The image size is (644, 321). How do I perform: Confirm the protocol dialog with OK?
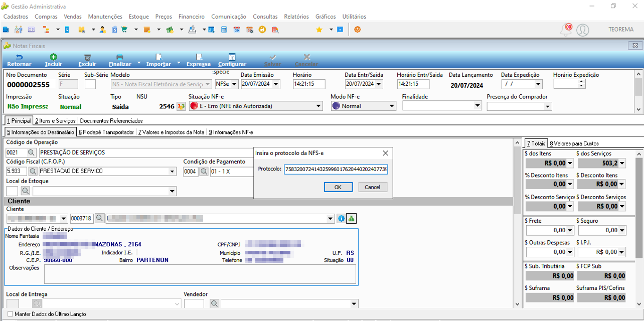(338, 187)
